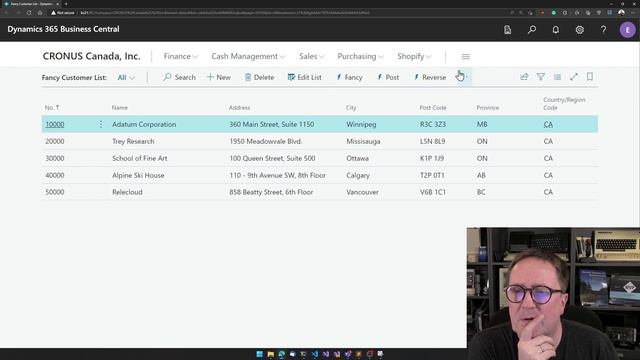
Task: Create a New customer record
Action: click(x=219, y=77)
